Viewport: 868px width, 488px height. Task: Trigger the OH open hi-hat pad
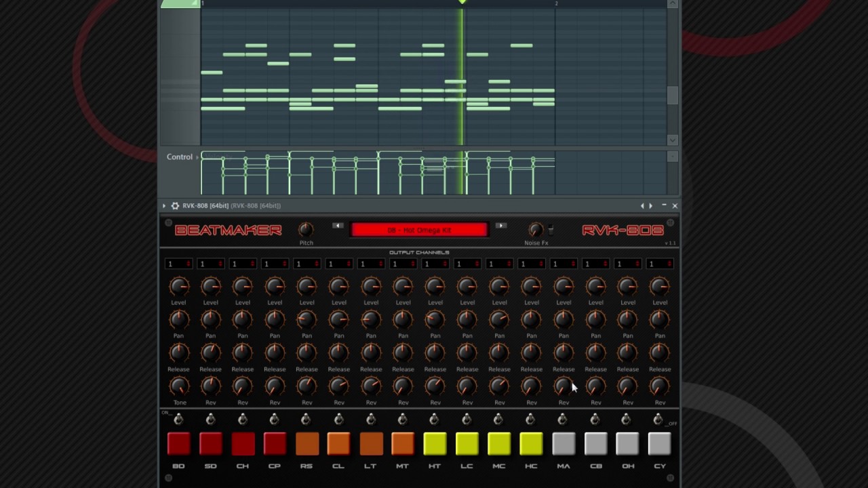coord(627,444)
